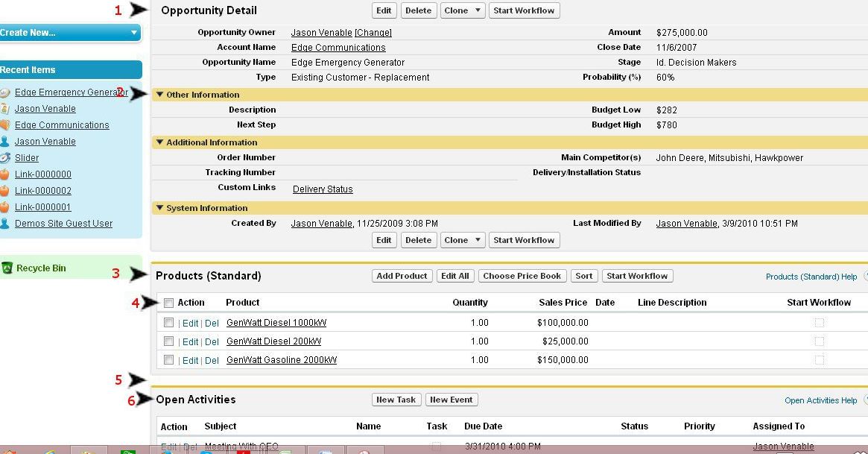The height and width of the screenshot is (454, 868).
Task: Click the New Event button
Action: [x=451, y=400]
